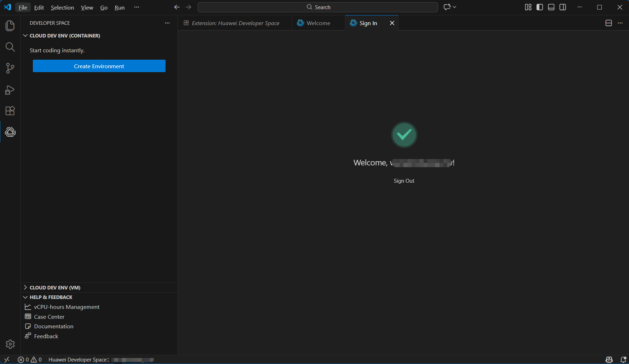Open the File menu
Viewport: 629px width, 364px height.
[23, 7]
